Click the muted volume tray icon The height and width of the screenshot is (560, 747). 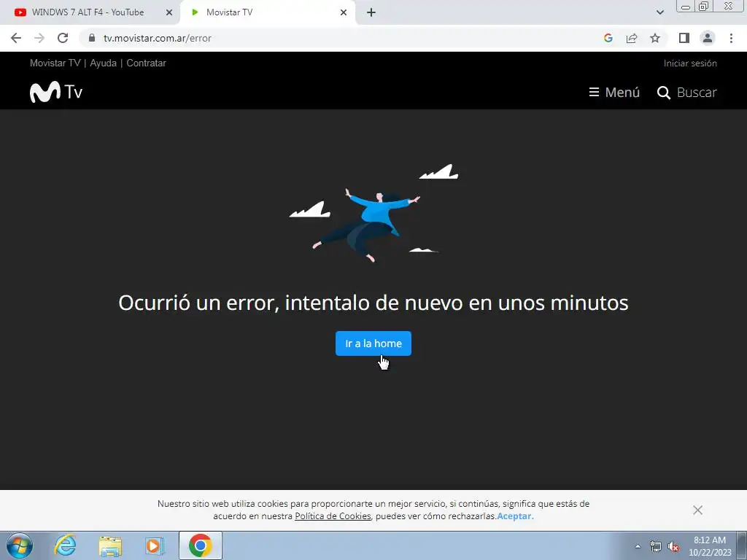pos(673,546)
